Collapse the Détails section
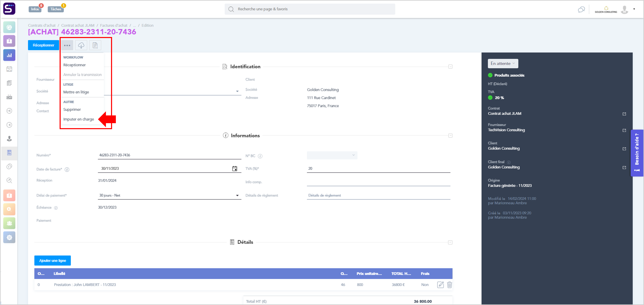 450,243
